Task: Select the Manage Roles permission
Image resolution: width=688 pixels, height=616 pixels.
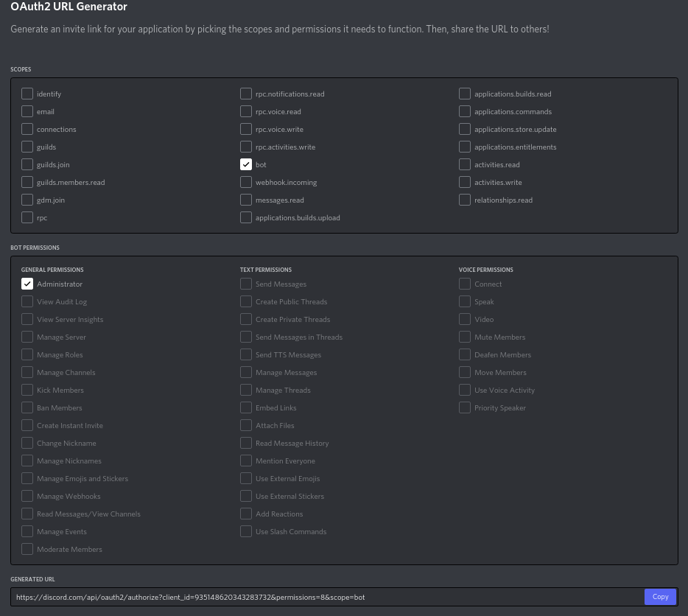Action: (x=27, y=354)
